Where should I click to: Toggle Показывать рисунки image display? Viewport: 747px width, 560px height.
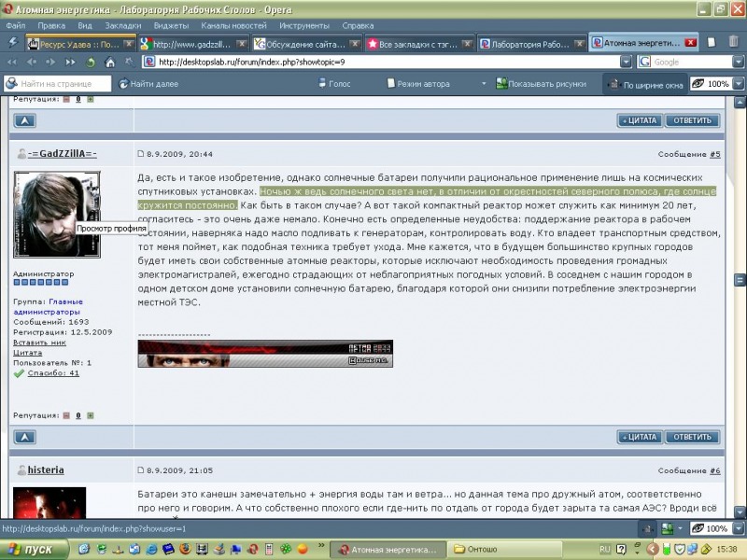tap(541, 84)
